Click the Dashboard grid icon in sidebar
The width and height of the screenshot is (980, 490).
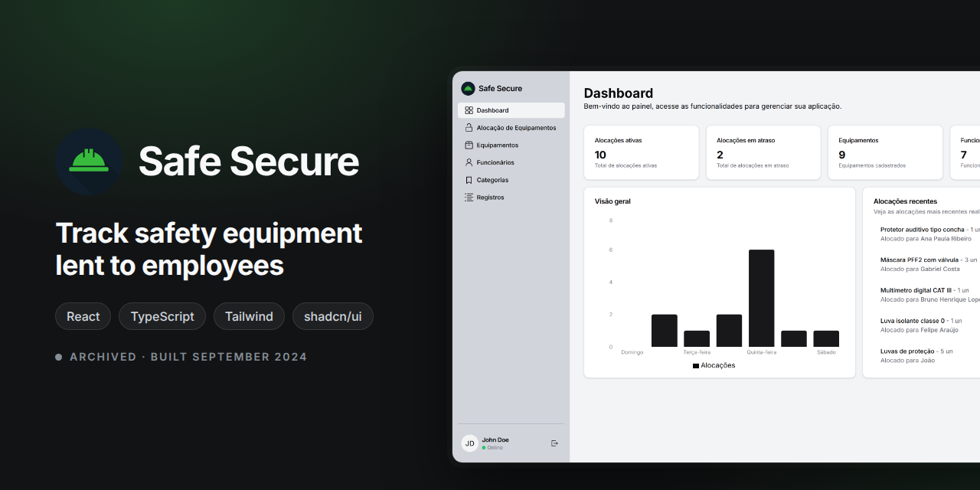469,110
